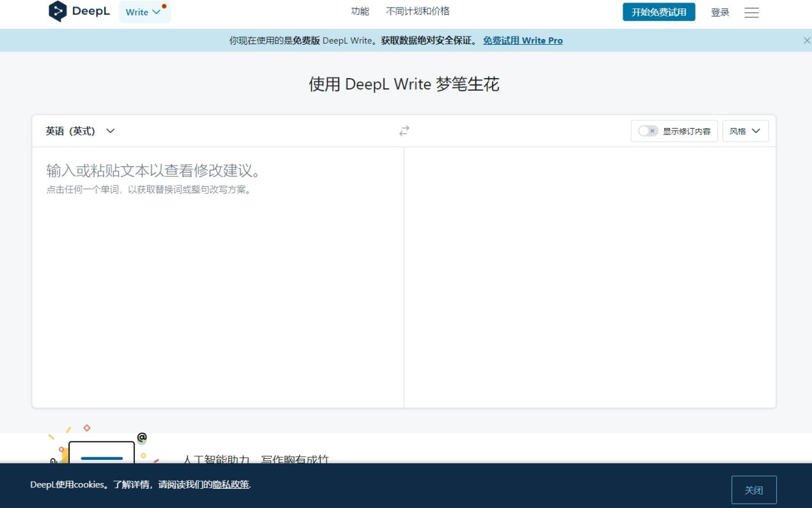Dismiss the free version banner
Screen dimensions: 812x508
(x=806, y=40)
